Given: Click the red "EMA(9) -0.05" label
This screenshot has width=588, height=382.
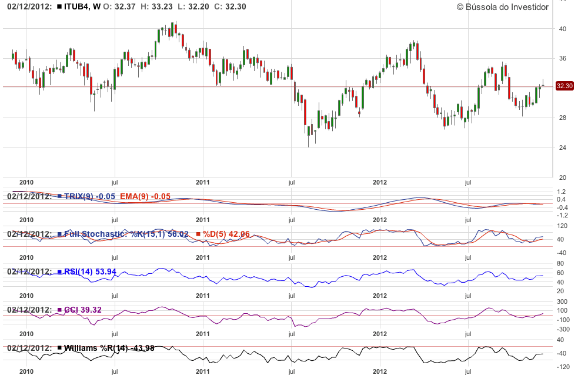Looking at the screenshot, I should point(145,196).
